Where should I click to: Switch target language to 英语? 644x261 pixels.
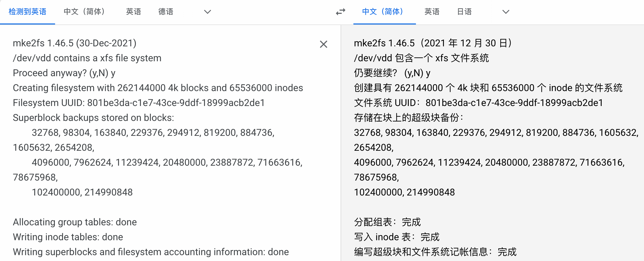point(432,12)
